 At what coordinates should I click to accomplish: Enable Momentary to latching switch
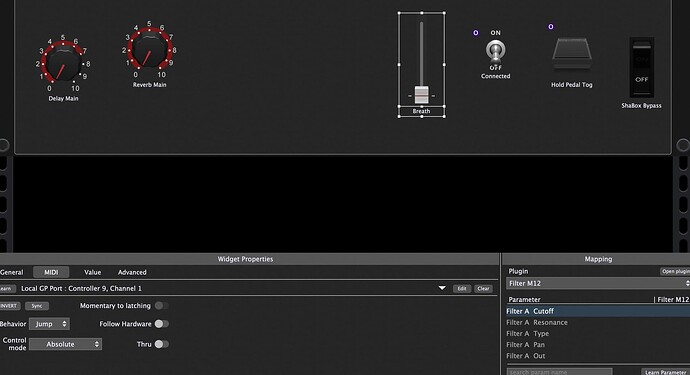(x=161, y=305)
